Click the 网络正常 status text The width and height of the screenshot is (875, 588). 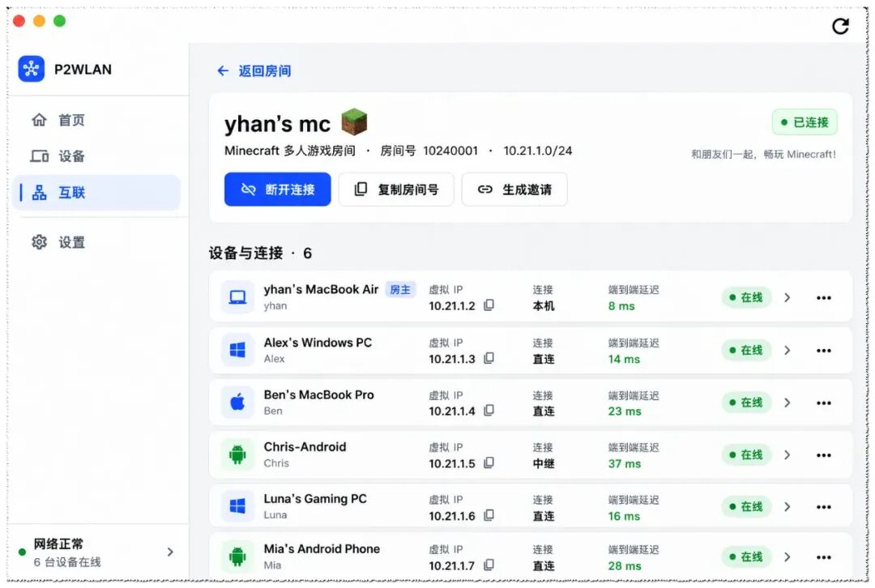pos(58,544)
